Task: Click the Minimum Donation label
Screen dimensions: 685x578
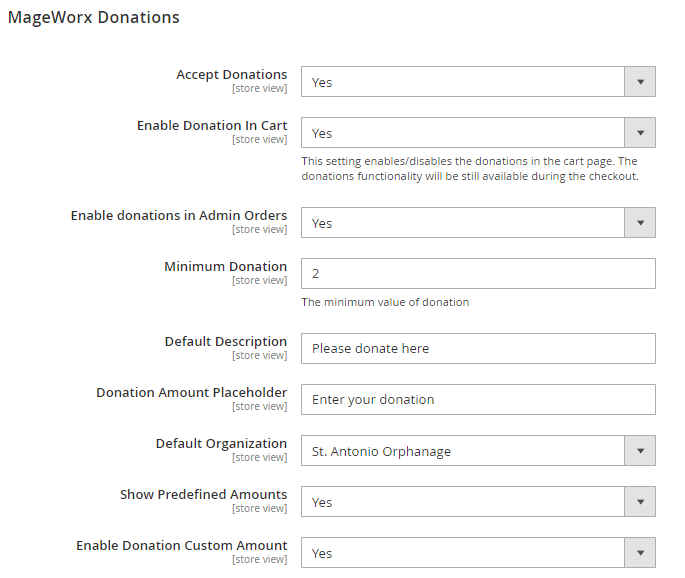Action: point(225,267)
